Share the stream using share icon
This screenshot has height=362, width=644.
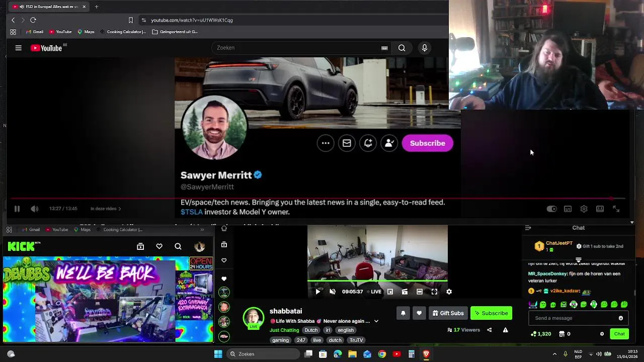coord(489,330)
